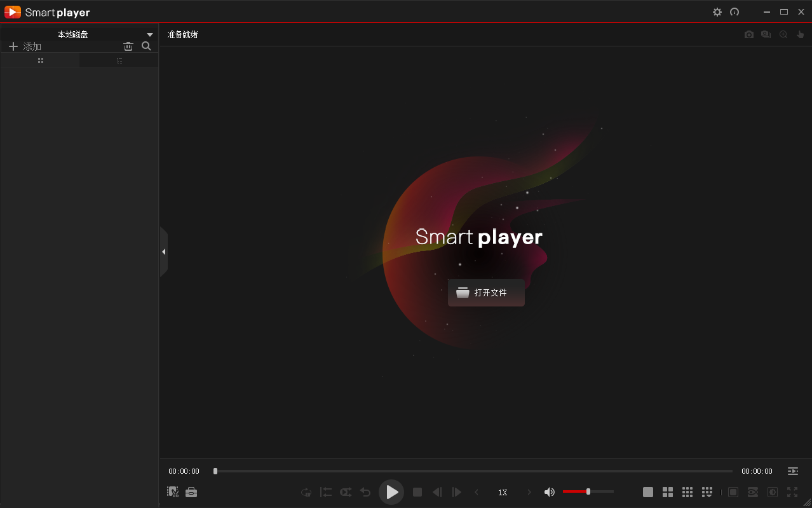Switch to thumbnail grid view tab
Image resolution: width=812 pixels, height=508 pixels.
41,60
